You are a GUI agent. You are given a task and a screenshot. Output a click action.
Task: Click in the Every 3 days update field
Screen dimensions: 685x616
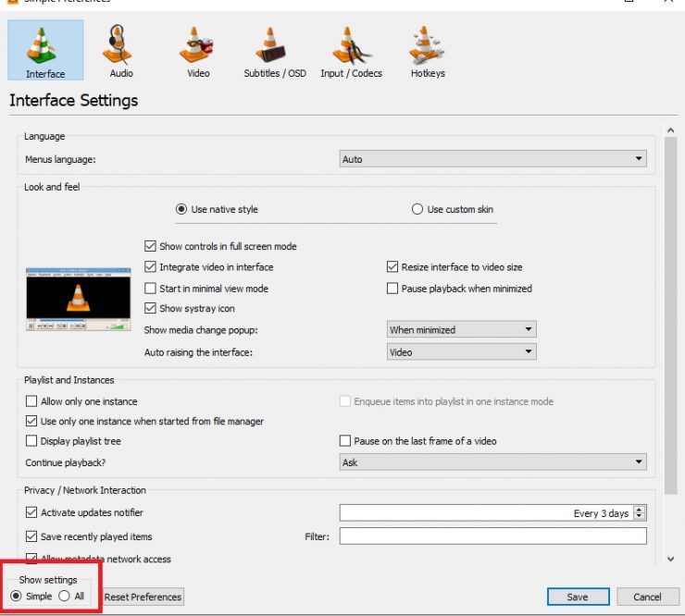[x=493, y=512]
